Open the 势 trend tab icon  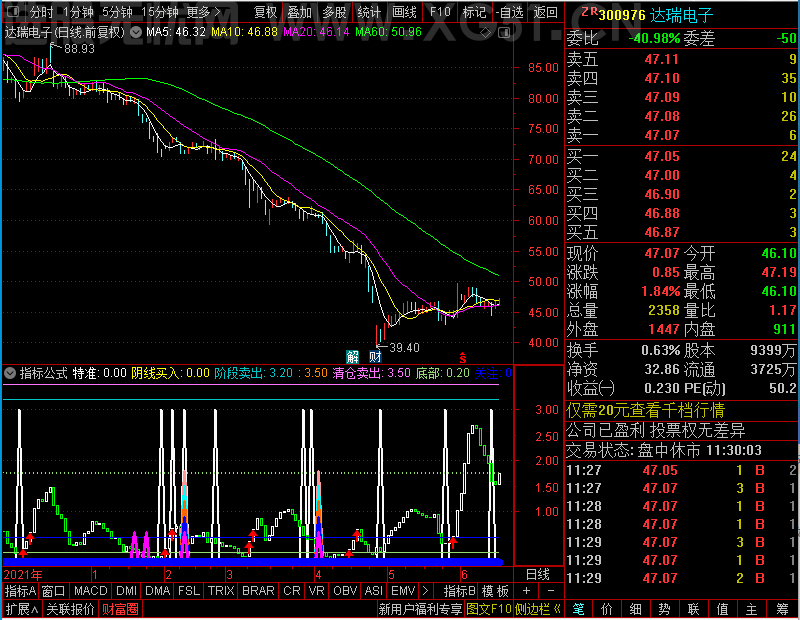click(664, 609)
